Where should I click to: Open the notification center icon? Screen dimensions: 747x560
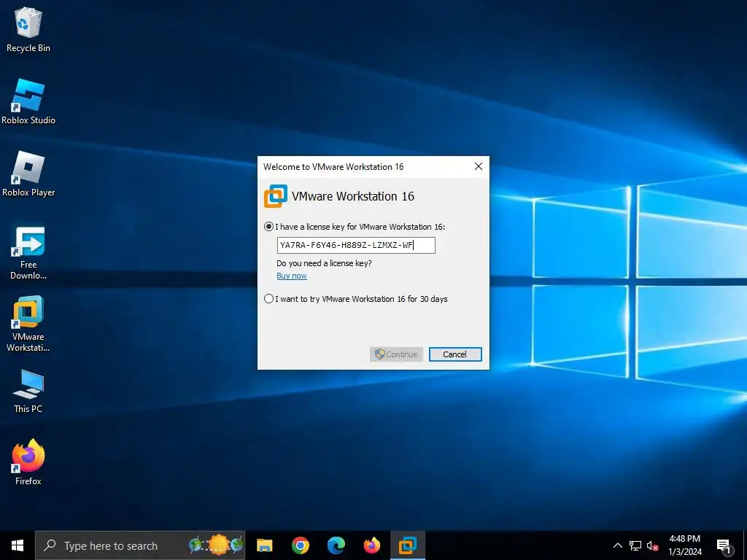click(x=724, y=546)
